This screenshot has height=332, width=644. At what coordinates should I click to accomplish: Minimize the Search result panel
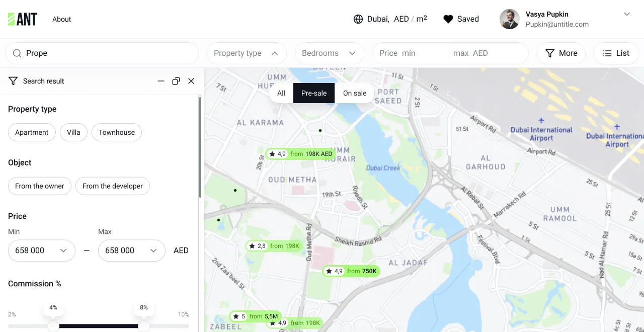[161, 81]
